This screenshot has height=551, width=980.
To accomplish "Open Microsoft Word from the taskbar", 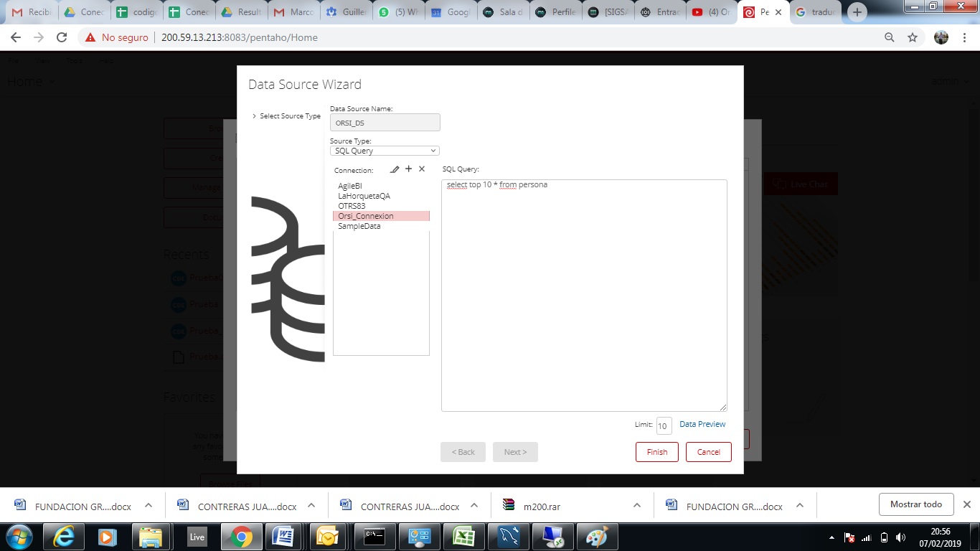I will point(284,537).
